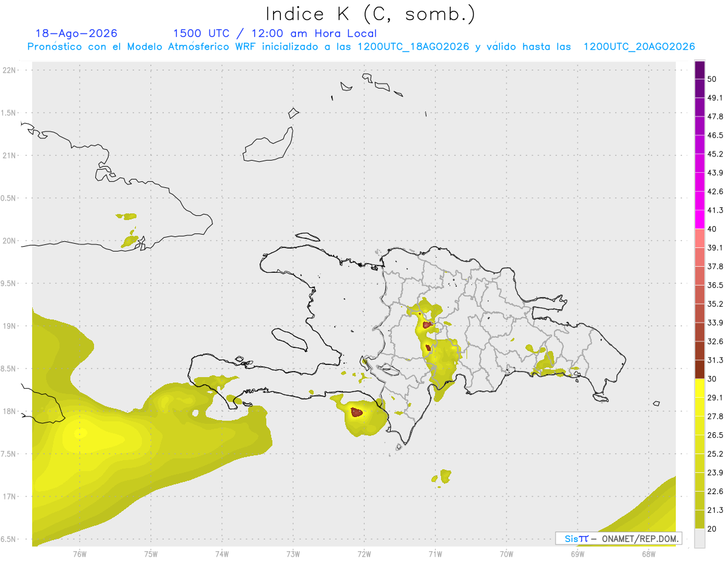Click the "33.9" legend value

click(x=715, y=323)
